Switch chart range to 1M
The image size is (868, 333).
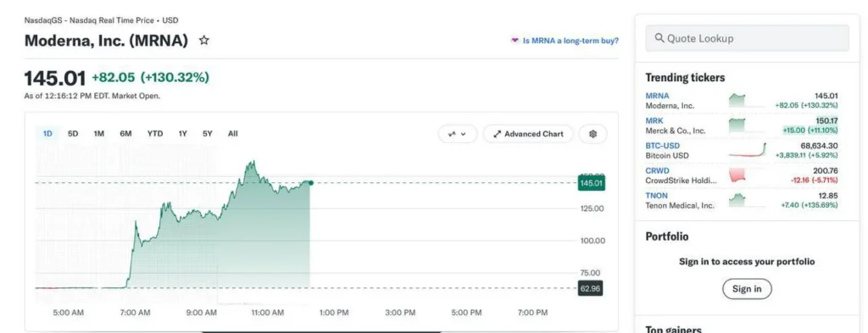coord(99,133)
